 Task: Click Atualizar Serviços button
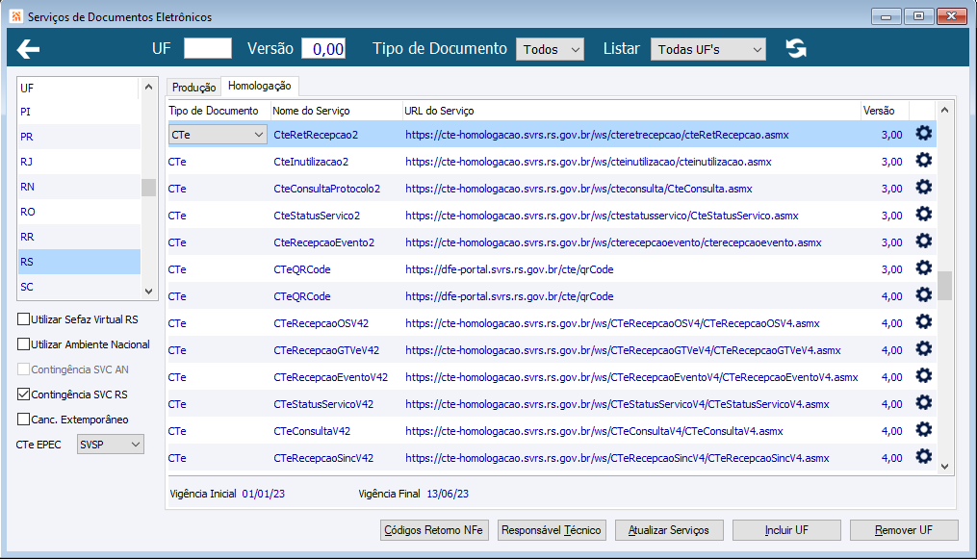coord(669,530)
